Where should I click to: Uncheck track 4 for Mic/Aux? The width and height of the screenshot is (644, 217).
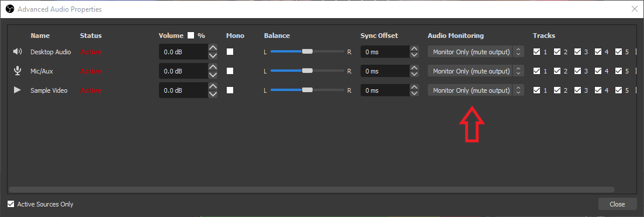tap(598, 71)
